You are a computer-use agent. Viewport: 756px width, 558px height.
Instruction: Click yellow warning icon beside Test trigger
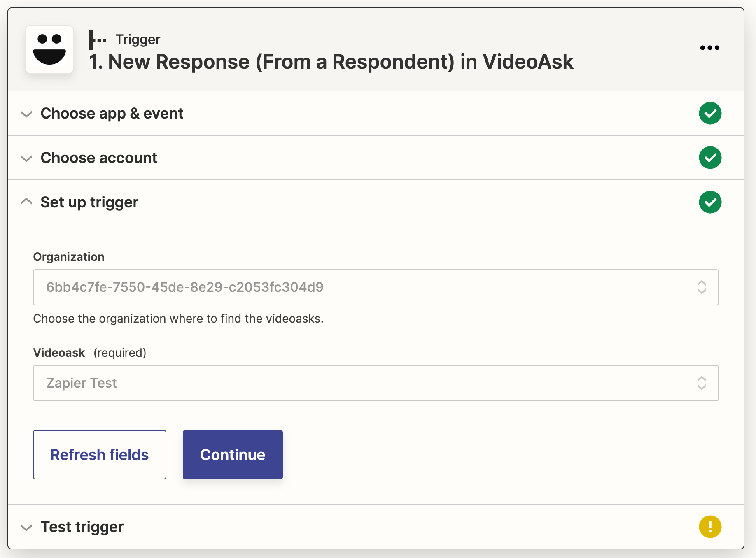tap(710, 527)
